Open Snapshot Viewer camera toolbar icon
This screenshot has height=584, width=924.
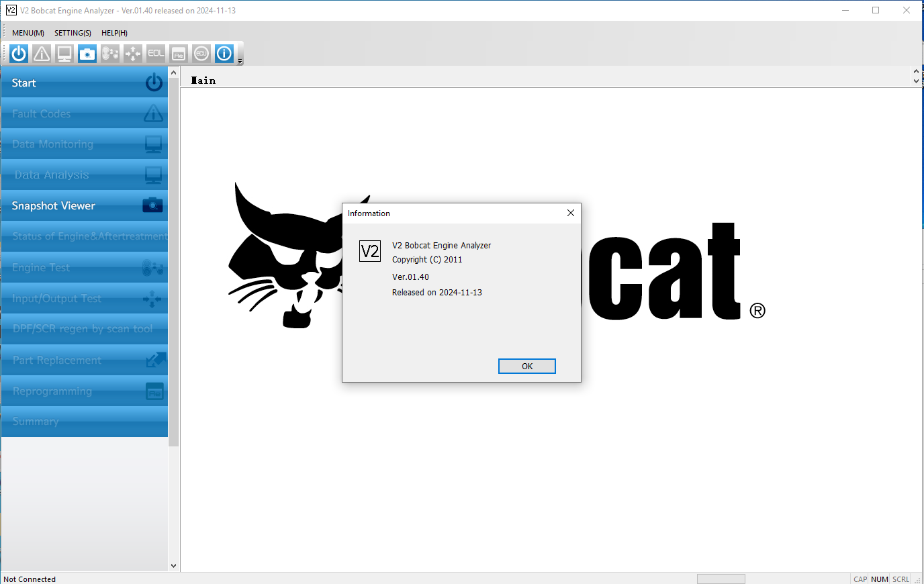coord(87,54)
